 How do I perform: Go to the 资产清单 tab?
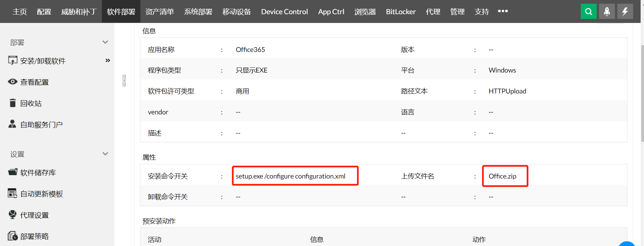(160, 12)
